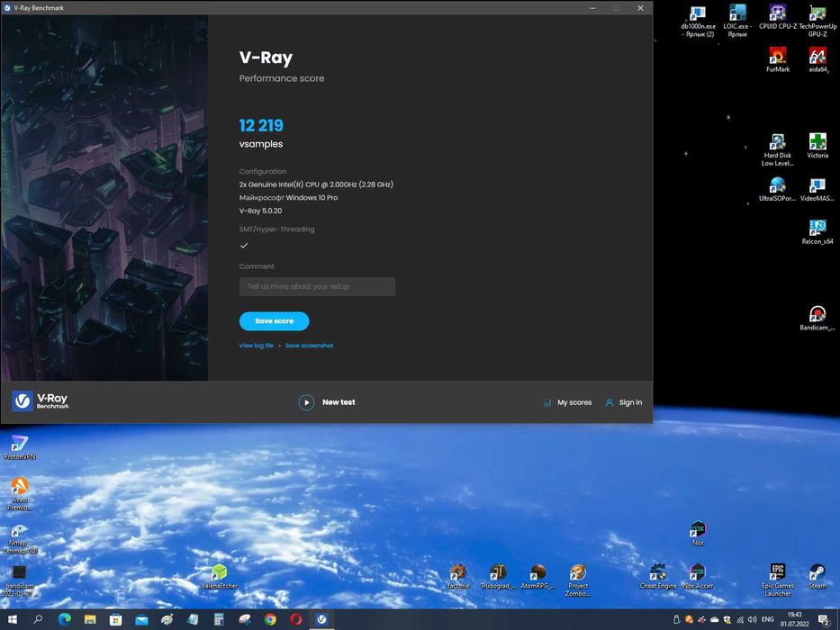
Task: Minimize the V-Ray Benchmark window
Action: (x=592, y=8)
